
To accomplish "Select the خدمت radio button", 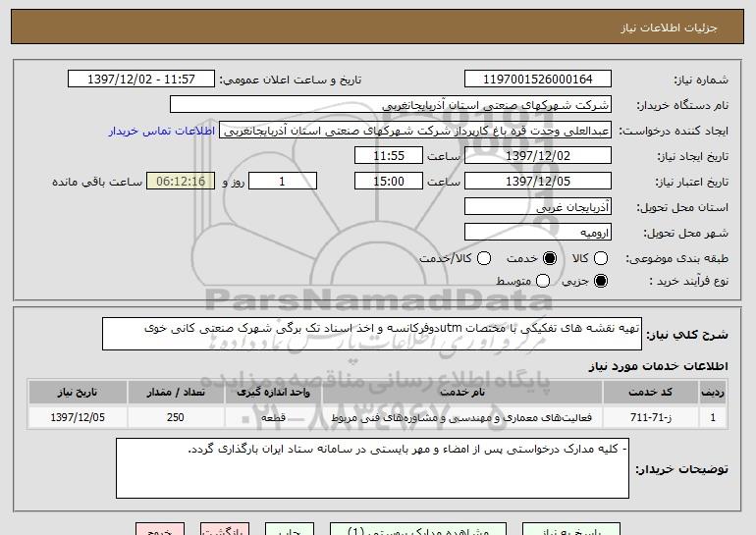I will [x=550, y=258].
